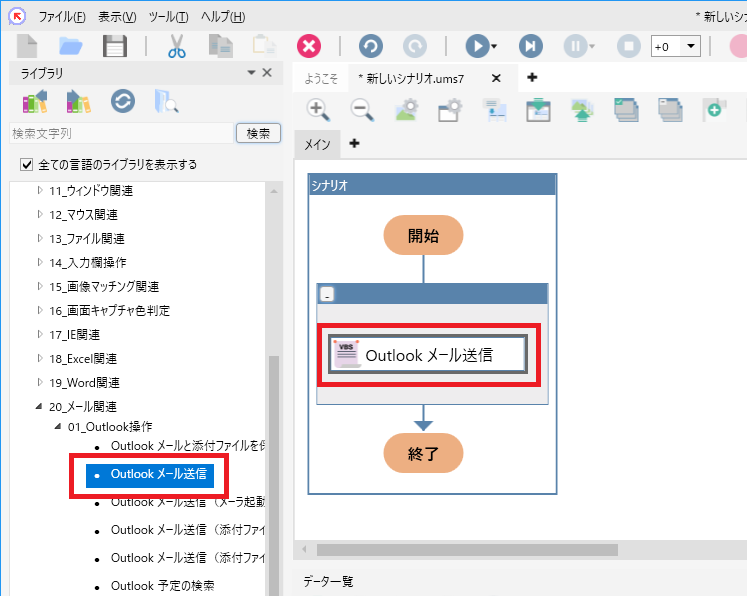Open the ファイル(F) menu
The image size is (747, 596).
click(62, 17)
